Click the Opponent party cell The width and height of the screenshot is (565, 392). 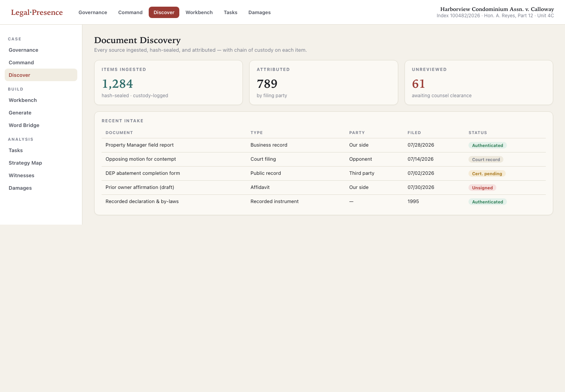361,159
